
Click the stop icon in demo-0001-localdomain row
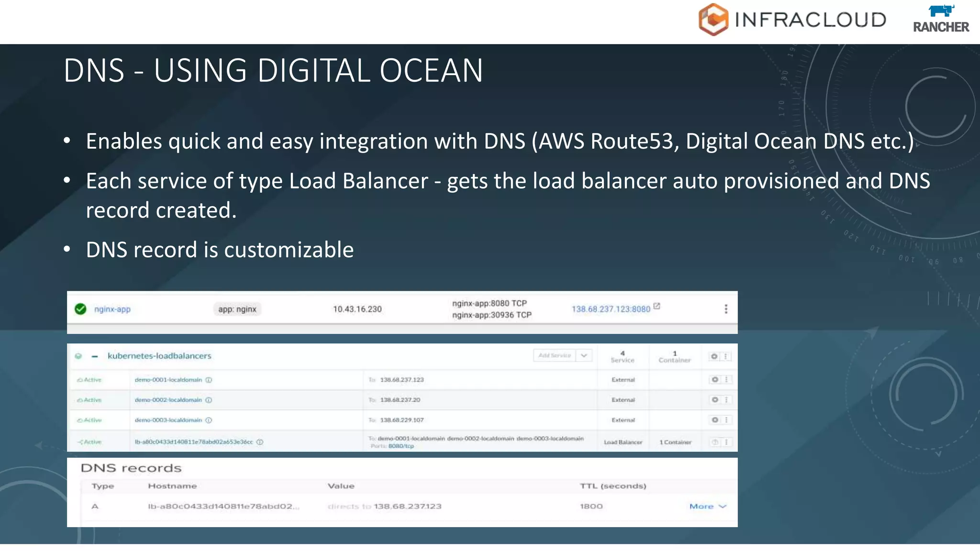[715, 380]
